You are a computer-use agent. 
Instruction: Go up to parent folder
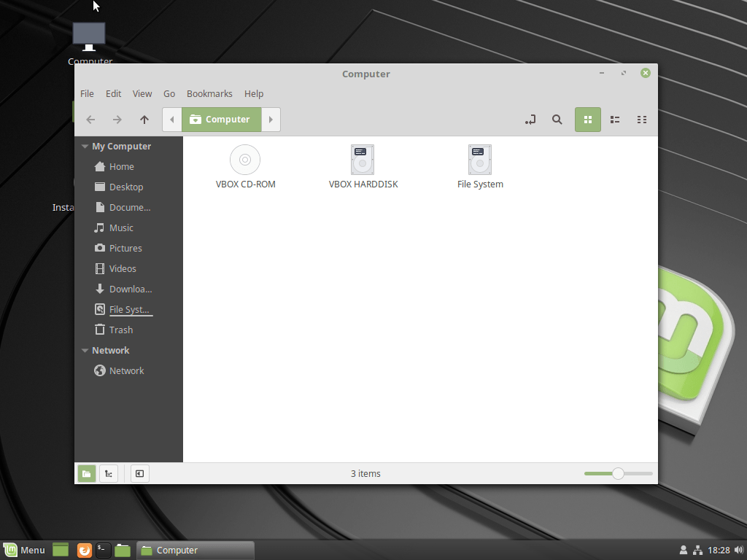point(144,120)
